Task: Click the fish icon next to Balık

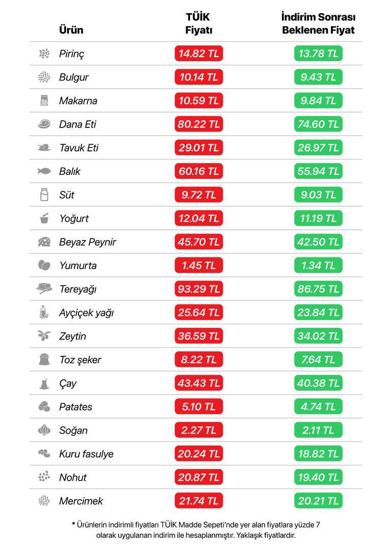Action: coord(44,171)
